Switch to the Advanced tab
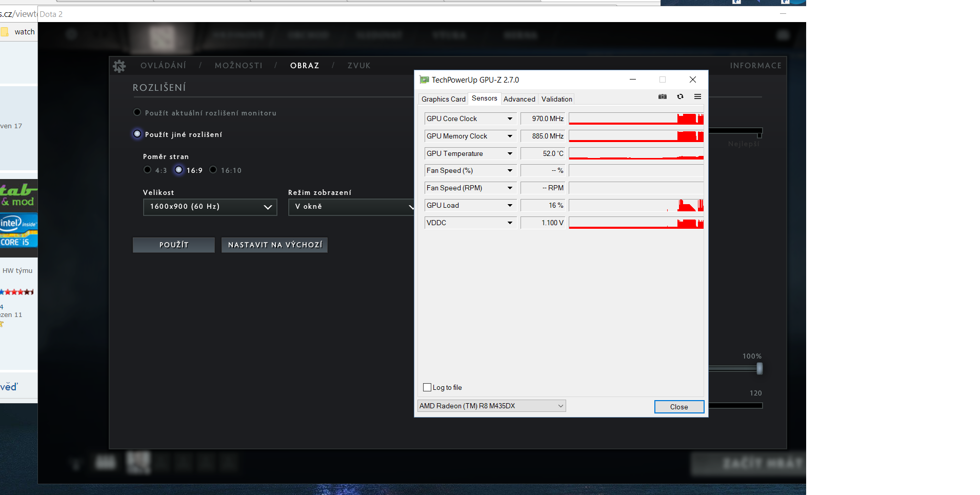Screen dimensions: 980x495 [x=519, y=99]
